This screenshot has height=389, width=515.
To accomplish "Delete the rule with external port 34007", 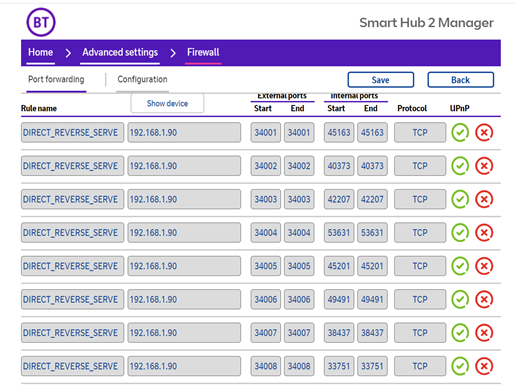I will [484, 332].
